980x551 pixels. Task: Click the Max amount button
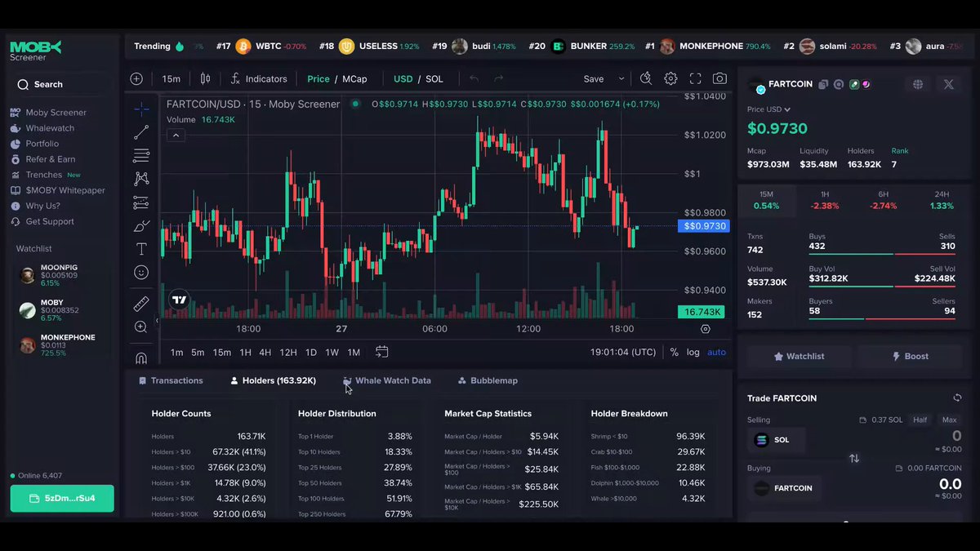949,420
